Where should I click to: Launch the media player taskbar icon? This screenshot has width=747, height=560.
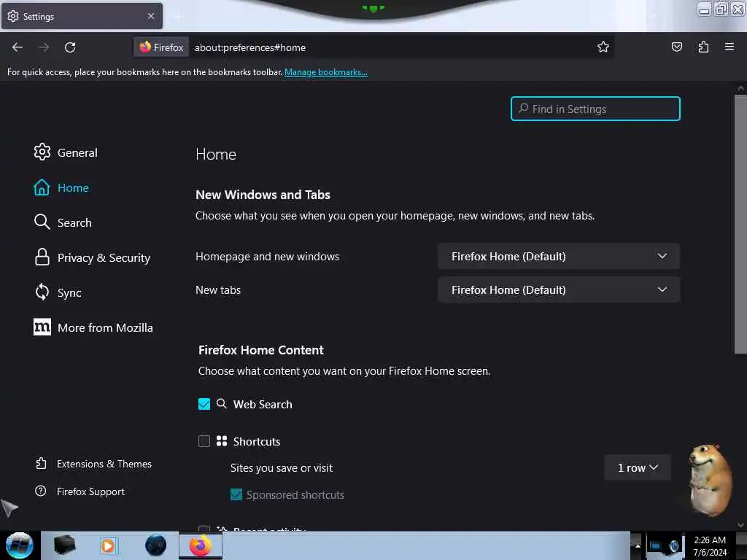point(108,545)
